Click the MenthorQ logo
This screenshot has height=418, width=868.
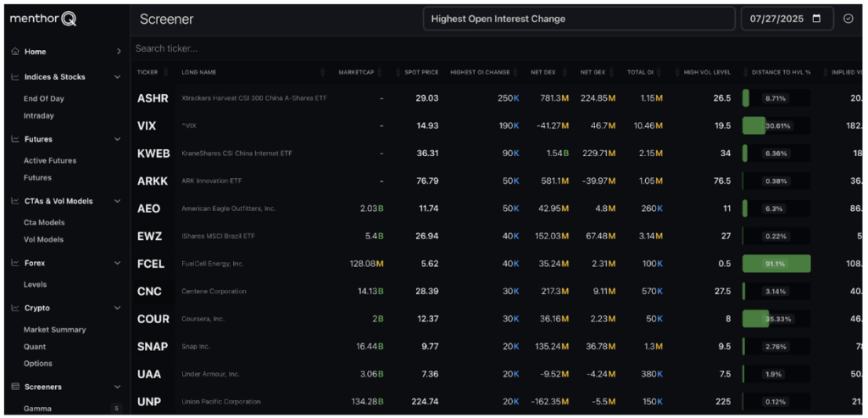tap(44, 19)
